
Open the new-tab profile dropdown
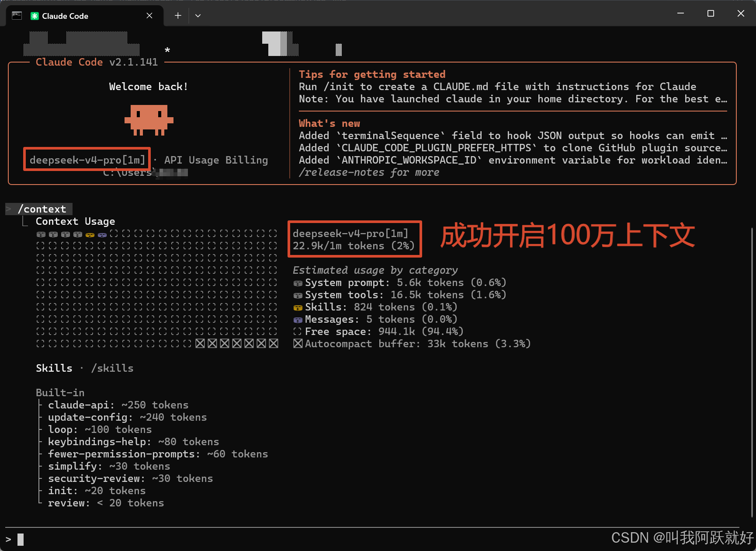198,16
